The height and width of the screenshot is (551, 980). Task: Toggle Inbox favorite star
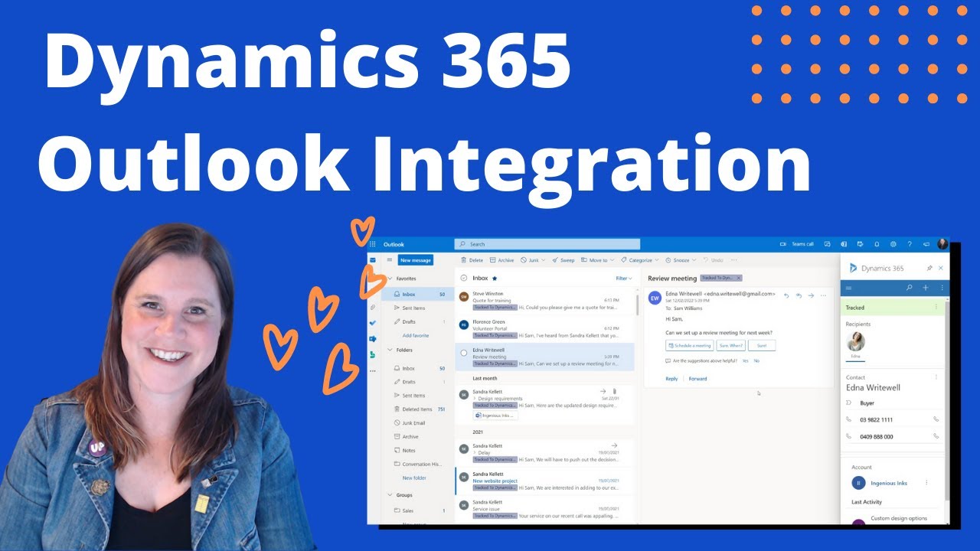point(495,279)
